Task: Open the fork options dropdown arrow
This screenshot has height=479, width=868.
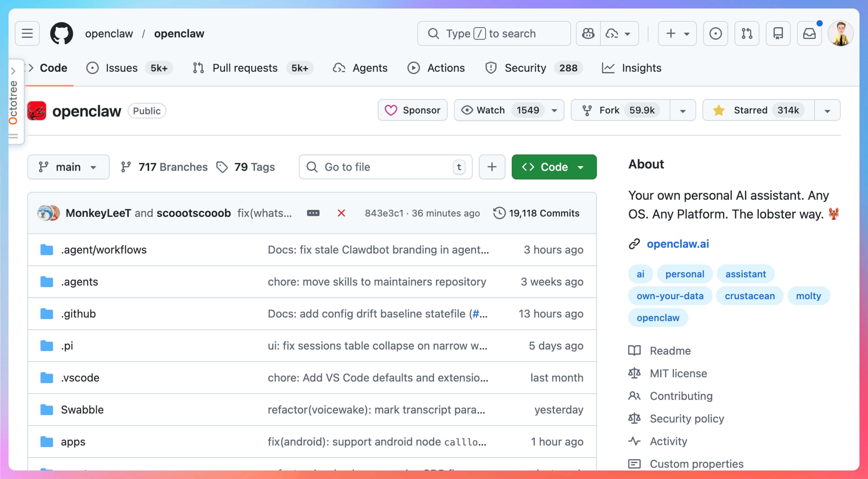Action: [x=683, y=111]
